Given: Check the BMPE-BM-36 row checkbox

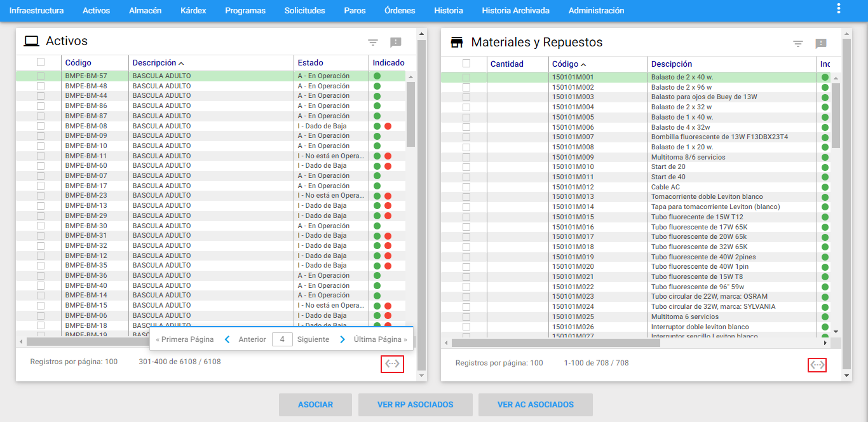Looking at the screenshot, I should click(x=41, y=276).
